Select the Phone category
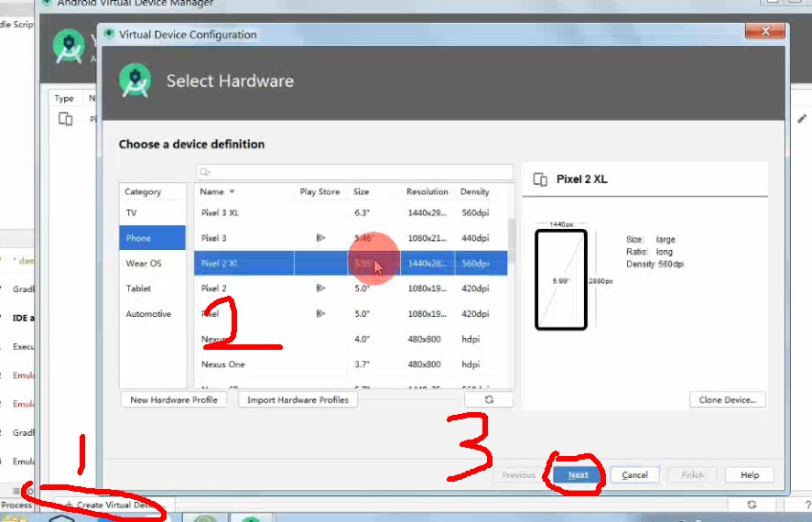This screenshot has width=812, height=522. click(152, 238)
